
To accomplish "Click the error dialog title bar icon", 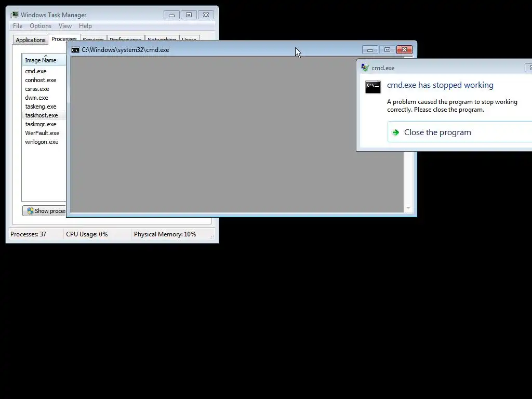I will click(x=365, y=68).
